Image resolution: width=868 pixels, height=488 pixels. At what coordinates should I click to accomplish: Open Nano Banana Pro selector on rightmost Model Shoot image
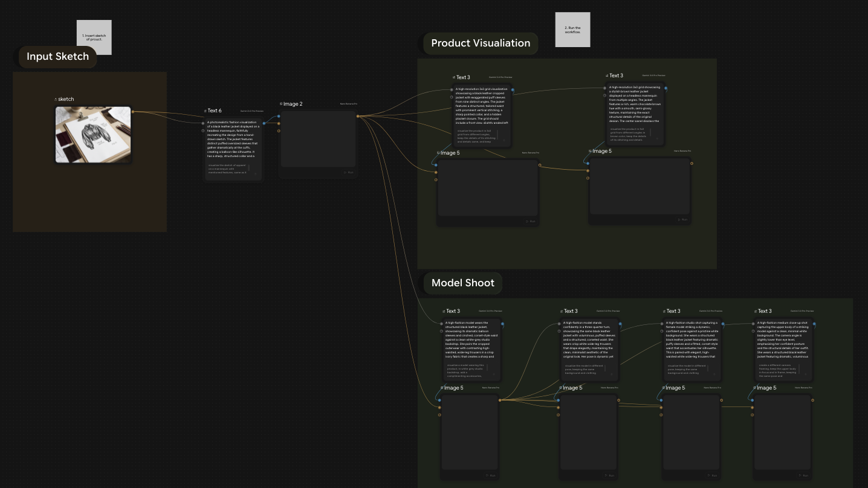(x=803, y=388)
